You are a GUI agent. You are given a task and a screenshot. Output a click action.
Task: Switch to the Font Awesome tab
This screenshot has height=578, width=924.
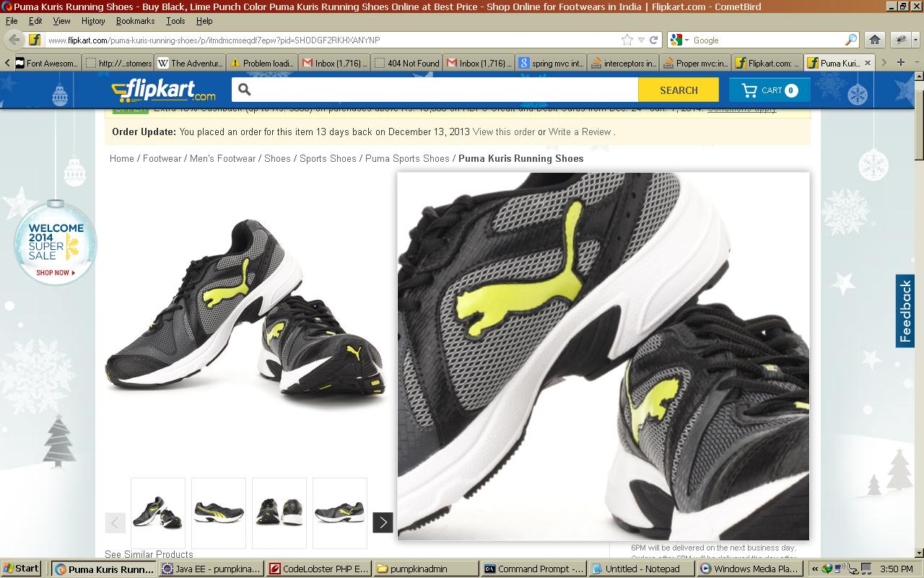45,63
